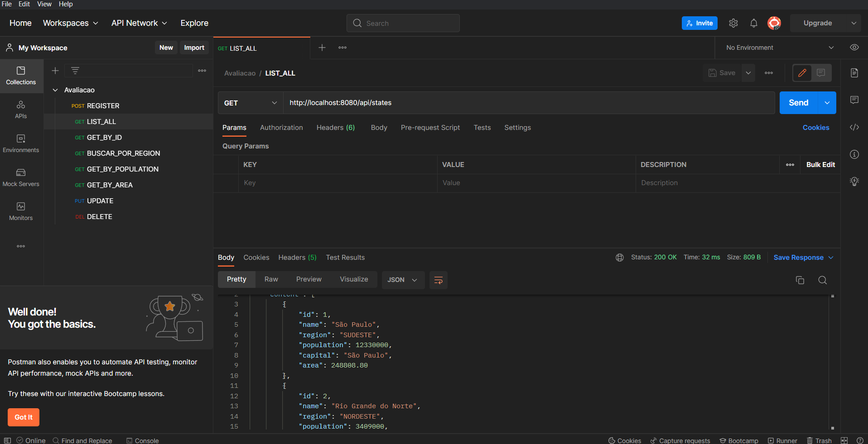868x444 pixels.
Task: Open the Mock Servers panel
Action: 20,177
